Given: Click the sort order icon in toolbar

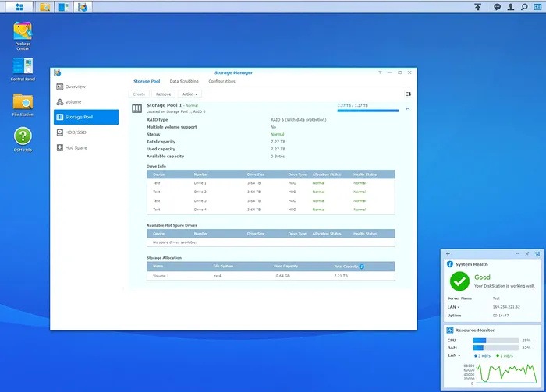Looking at the screenshot, I should coord(409,94).
